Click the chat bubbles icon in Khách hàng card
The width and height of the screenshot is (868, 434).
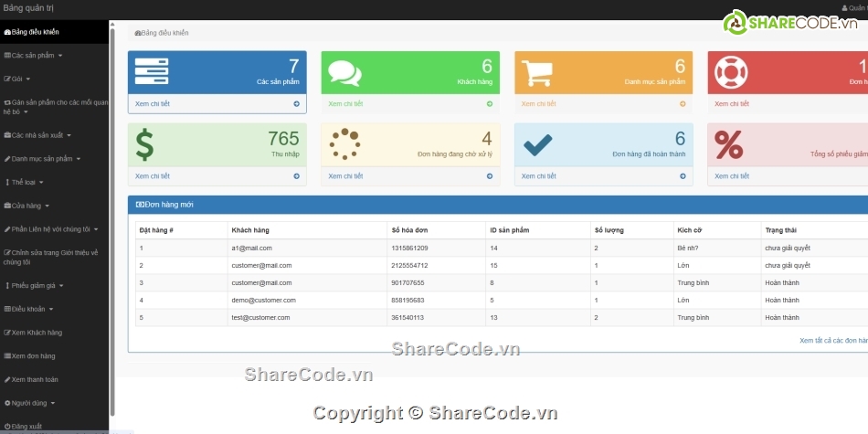[x=344, y=73]
